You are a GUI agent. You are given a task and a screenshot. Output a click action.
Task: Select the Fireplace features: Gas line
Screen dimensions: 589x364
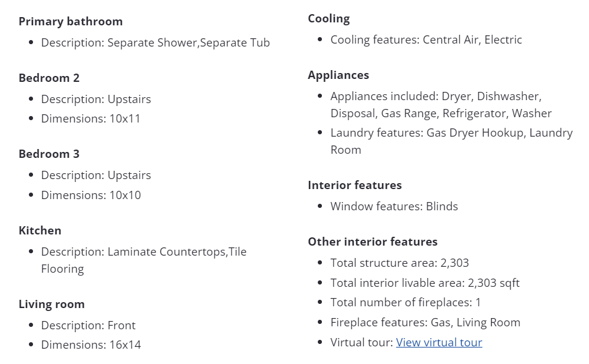[425, 322]
